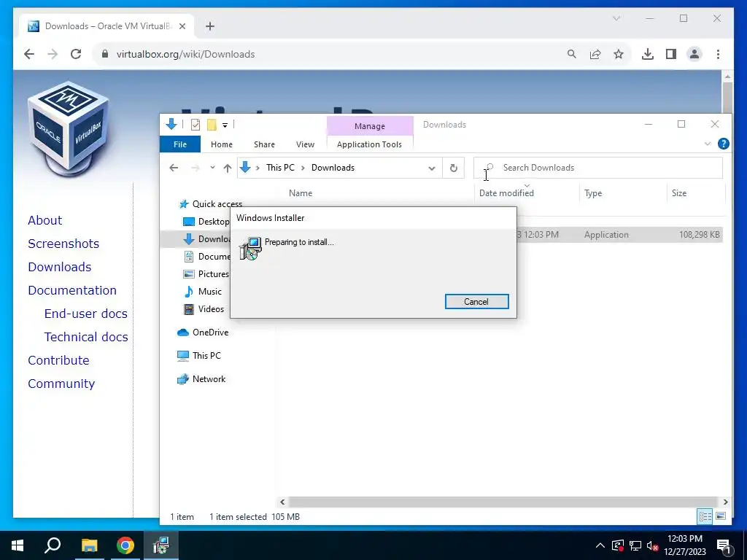
Task: Open the Documentation link
Action: click(x=72, y=290)
